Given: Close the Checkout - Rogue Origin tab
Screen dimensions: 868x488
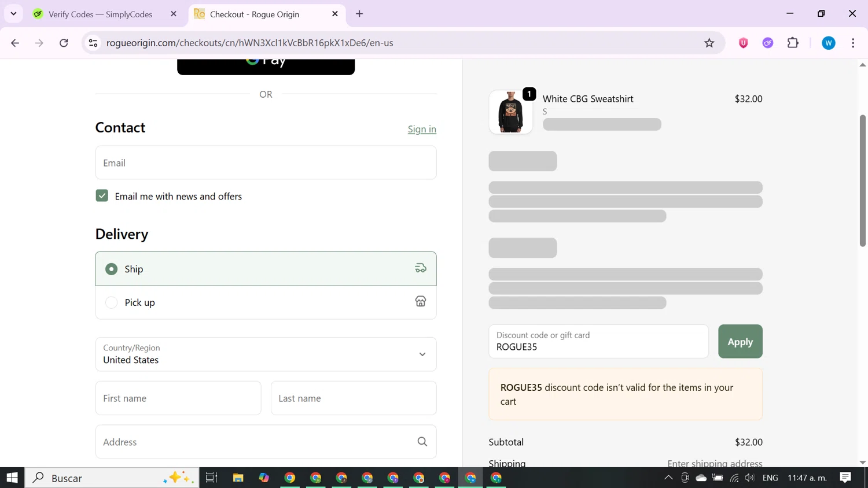Looking at the screenshot, I should [335, 14].
